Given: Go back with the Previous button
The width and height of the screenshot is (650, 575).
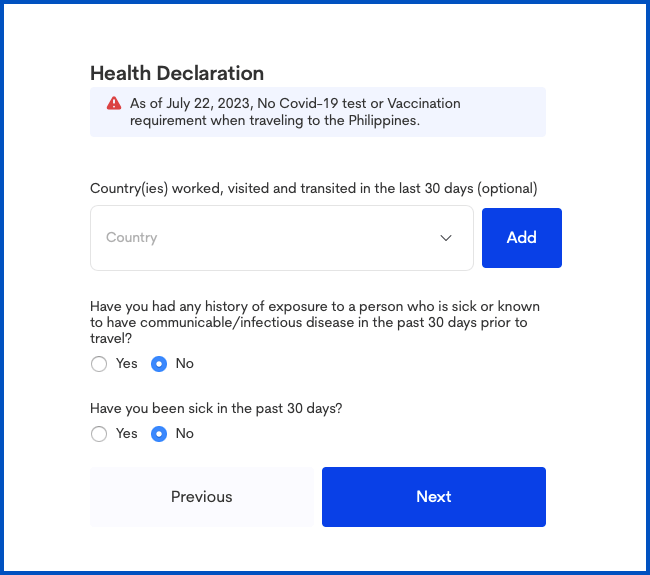Looking at the screenshot, I should pyautogui.click(x=201, y=497).
